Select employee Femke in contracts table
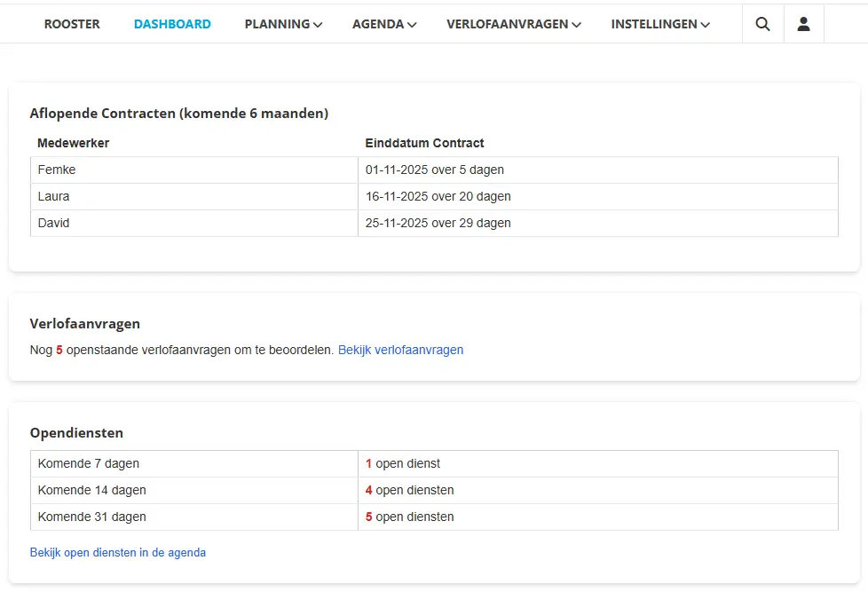This screenshot has height=592, width=868. pyautogui.click(x=57, y=170)
